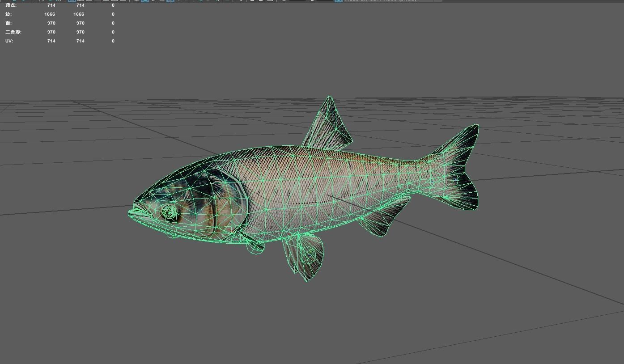Click the 0 value in the UV row
The height and width of the screenshot is (364, 624).
click(x=113, y=41)
